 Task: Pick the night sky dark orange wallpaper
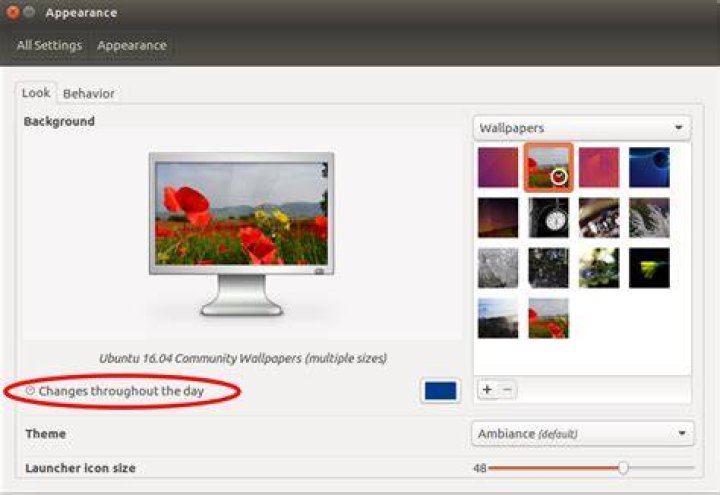coord(498,218)
